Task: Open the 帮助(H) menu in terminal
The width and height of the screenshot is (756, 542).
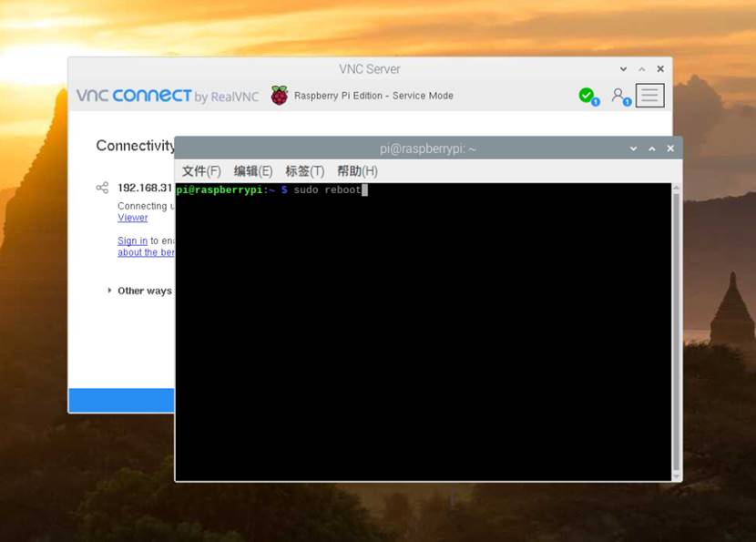Action: pyautogui.click(x=357, y=171)
